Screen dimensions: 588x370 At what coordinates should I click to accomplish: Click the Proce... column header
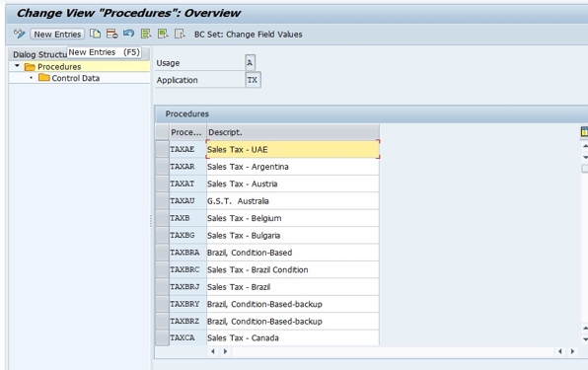pos(187,132)
